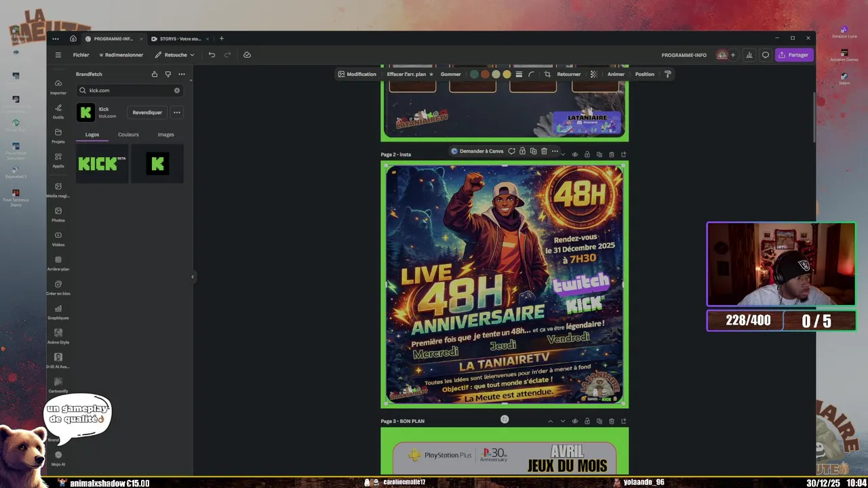Click thumbs down on Brandfetch app
This screenshot has height=488, width=868.
point(167,74)
